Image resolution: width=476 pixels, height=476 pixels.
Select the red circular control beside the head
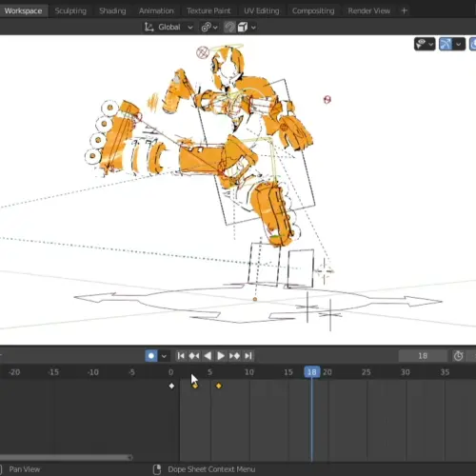click(x=203, y=52)
